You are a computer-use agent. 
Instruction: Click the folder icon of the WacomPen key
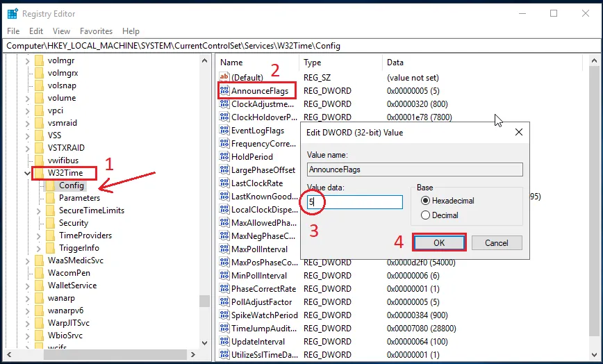(39, 273)
